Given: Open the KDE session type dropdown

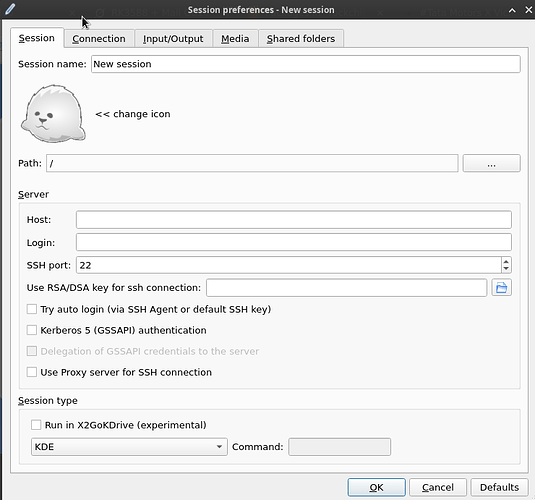Looking at the screenshot, I should coord(129,447).
